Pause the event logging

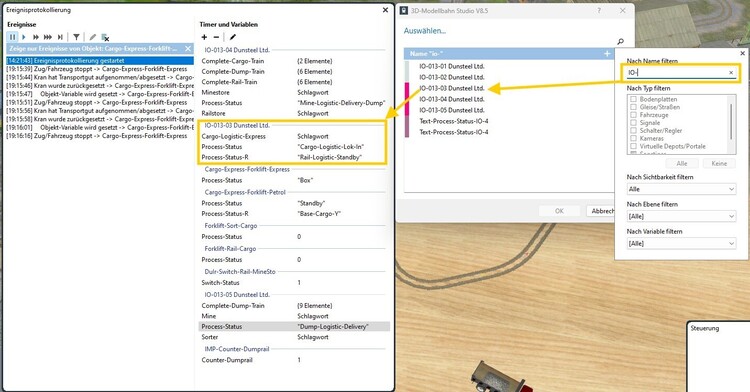point(12,37)
